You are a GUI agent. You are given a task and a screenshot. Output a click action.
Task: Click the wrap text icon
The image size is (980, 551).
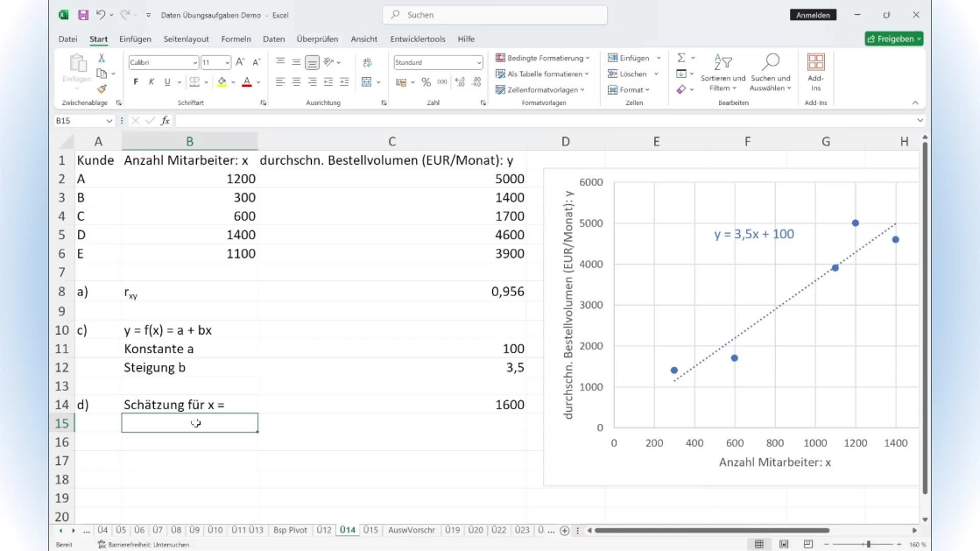point(368,62)
